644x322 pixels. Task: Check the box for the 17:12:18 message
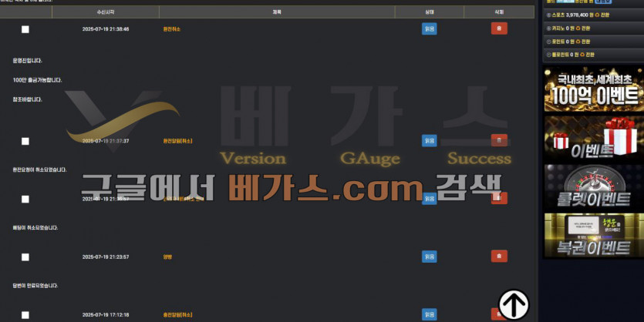click(x=25, y=315)
